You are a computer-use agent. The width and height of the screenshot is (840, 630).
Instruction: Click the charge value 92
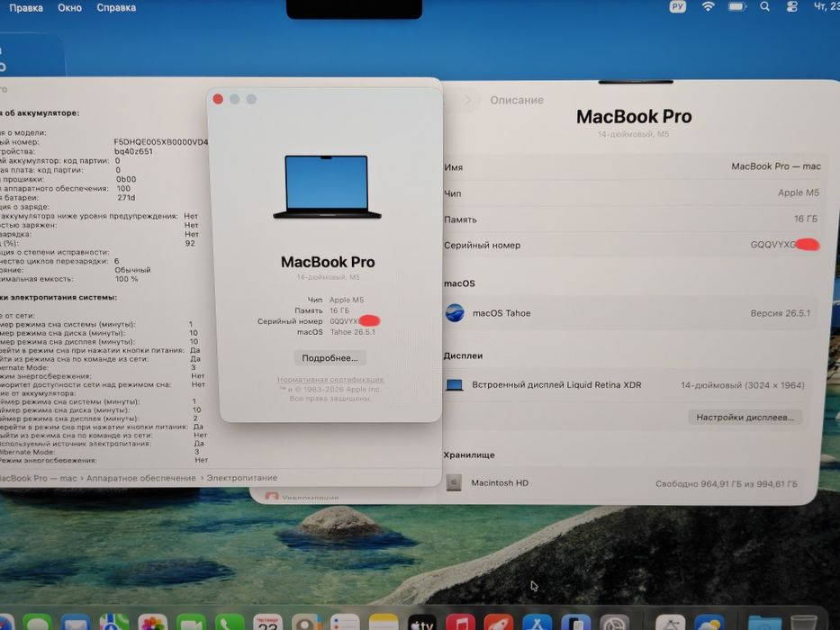[190, 243]
